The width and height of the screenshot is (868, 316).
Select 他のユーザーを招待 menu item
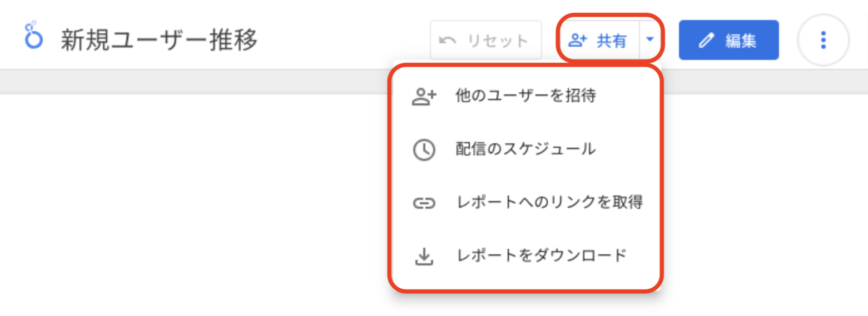pos(525,96)
